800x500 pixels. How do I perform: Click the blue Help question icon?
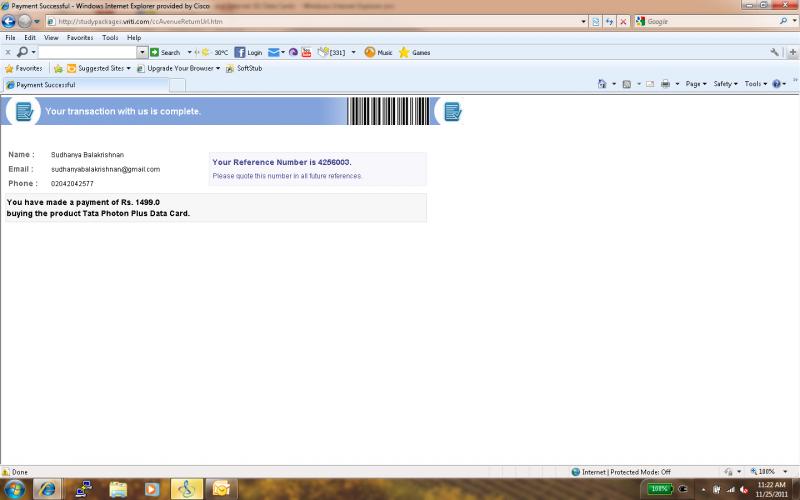777,84
